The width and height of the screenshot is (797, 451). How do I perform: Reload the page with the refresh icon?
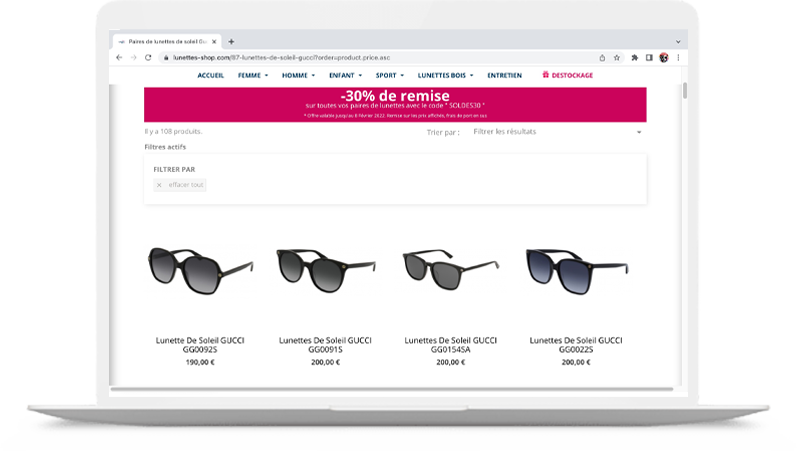(x=148, y=57)
